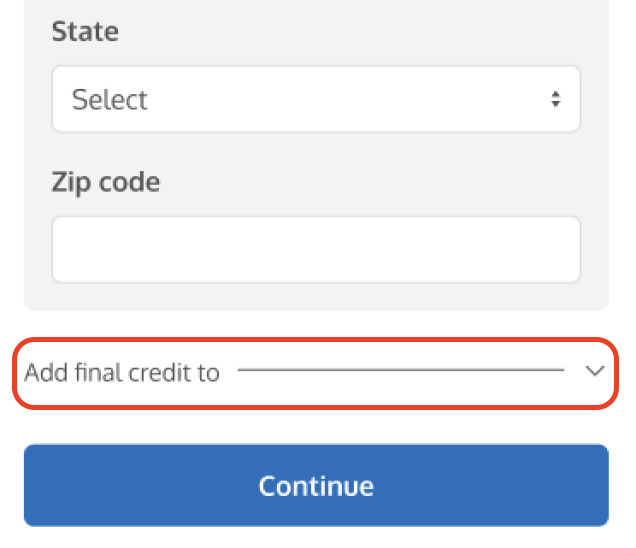Open the State select dropdown

pyautogui.click(x=316, y=99)
